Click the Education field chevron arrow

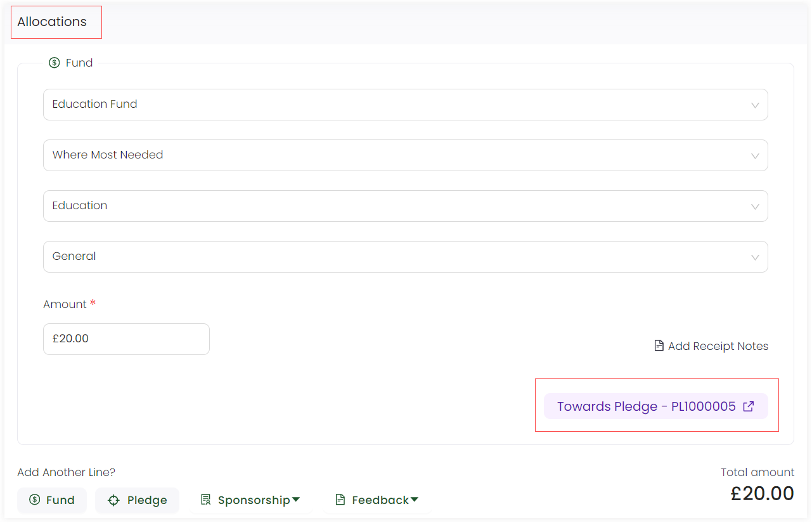(755, 207)
